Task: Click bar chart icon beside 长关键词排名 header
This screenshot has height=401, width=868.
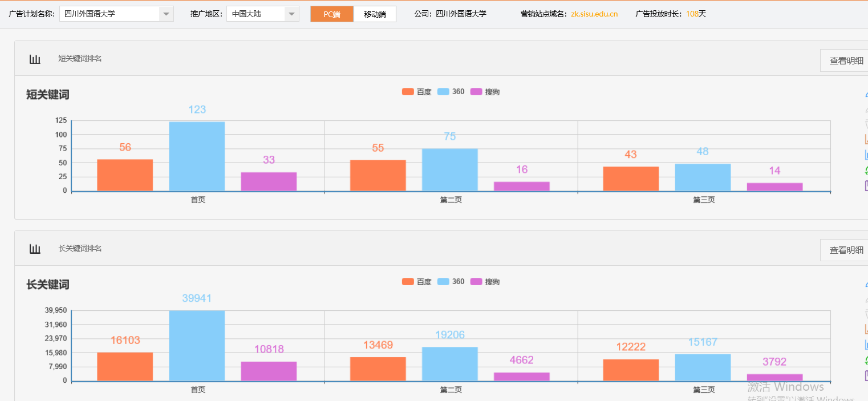Action: (35, 249)
